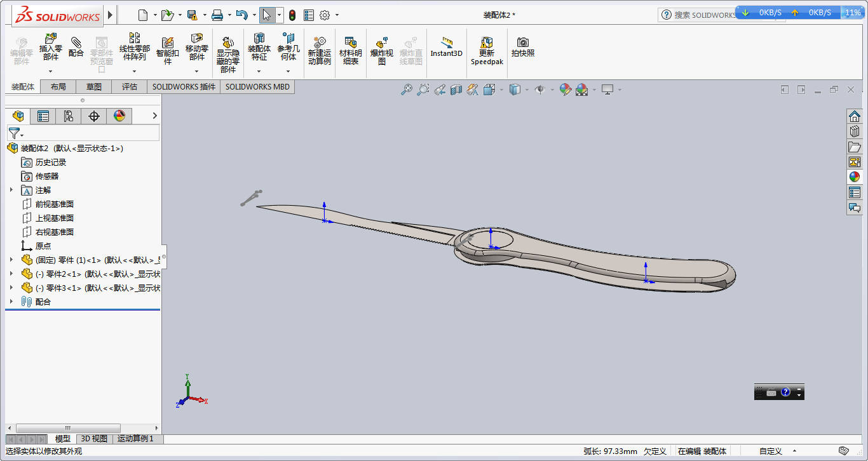Open Hide/Show Items eye dropdown
The height and width of the screenshot is (461, 868).
pos(552,90)
